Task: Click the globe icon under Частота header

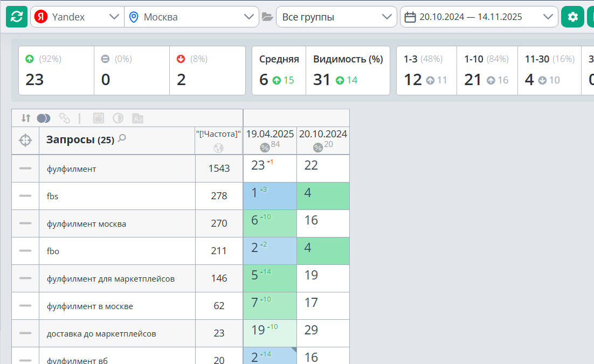Action: pyautogui.click(x=219, y=148)
